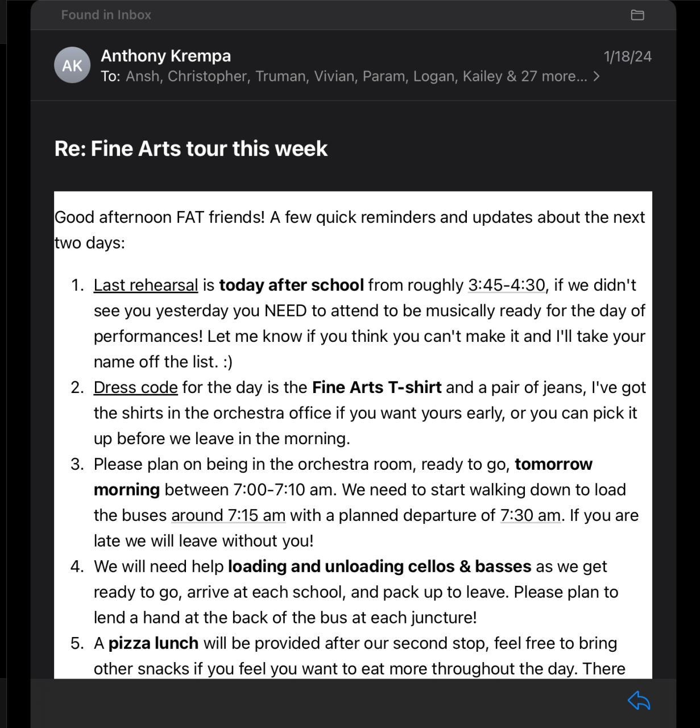Select recipient Ansh in To field
Viewport: 700px width, 728px height.
(x=142, y=76)
